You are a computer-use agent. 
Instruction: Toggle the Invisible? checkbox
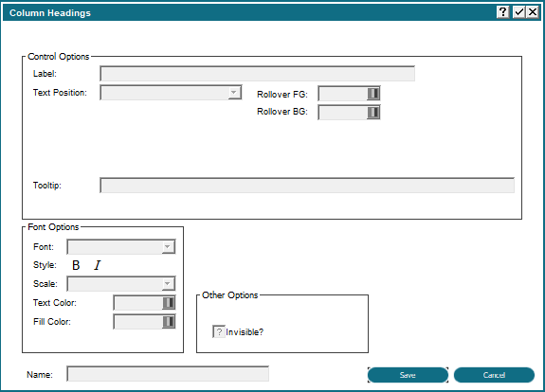coord(219,332)
